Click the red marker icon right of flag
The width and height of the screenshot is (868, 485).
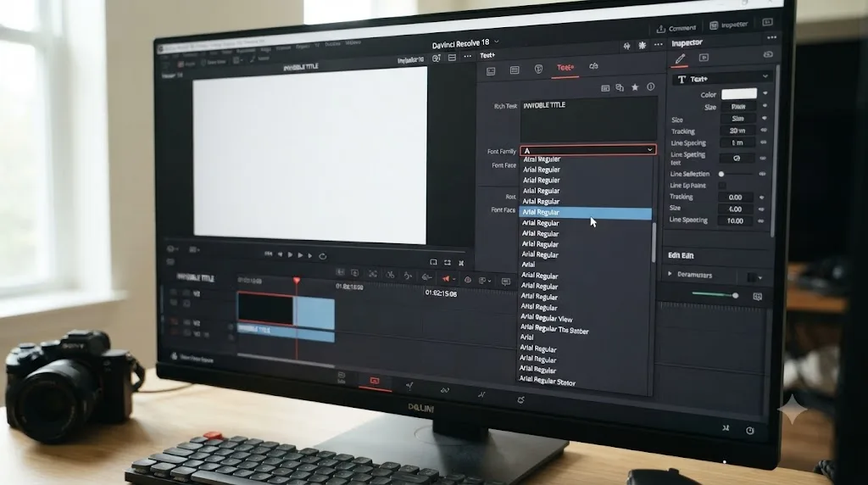click(x=467, y=280)
